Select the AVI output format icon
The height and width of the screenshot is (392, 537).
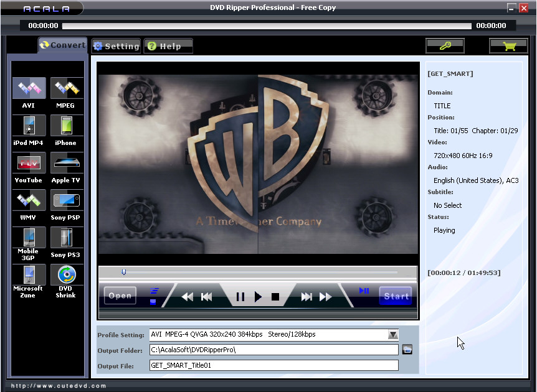[x=29, y=88]
